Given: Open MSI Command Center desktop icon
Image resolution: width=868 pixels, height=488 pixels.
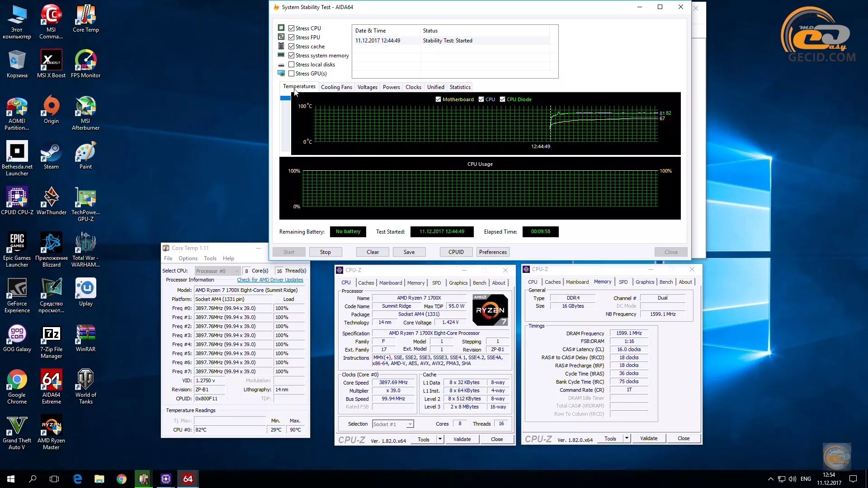Looking at the screenshot, I should click(51, 21).
